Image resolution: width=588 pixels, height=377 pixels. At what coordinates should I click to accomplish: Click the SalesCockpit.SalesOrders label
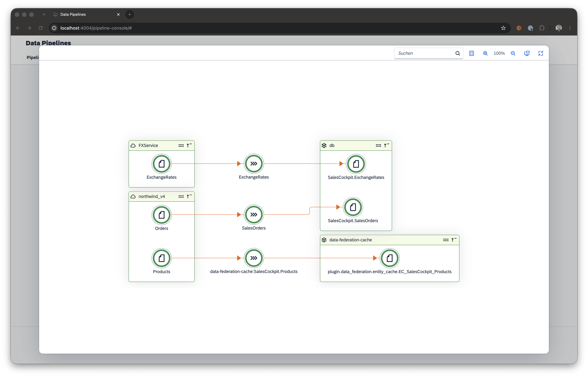click(x=353, y=221)
